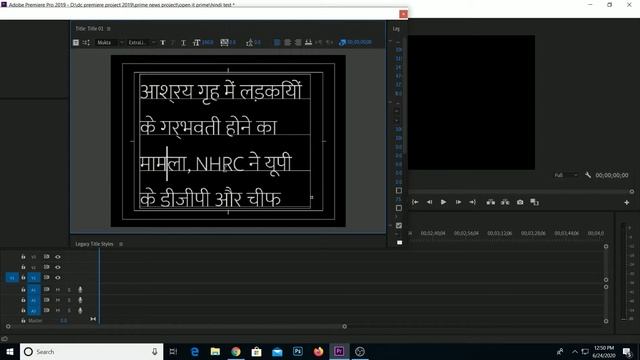
Task: Step forward one frame in Program monitor
Action: tap(458, 202)
